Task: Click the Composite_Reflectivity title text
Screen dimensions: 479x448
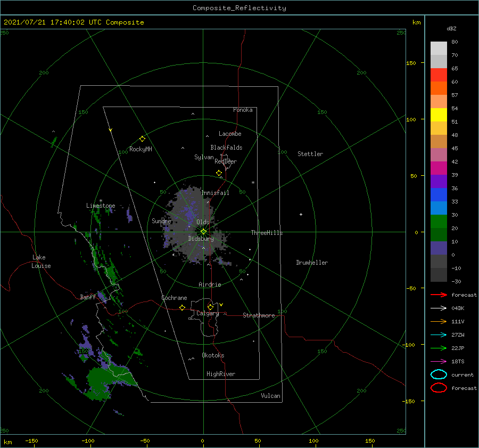Action: 240,8
